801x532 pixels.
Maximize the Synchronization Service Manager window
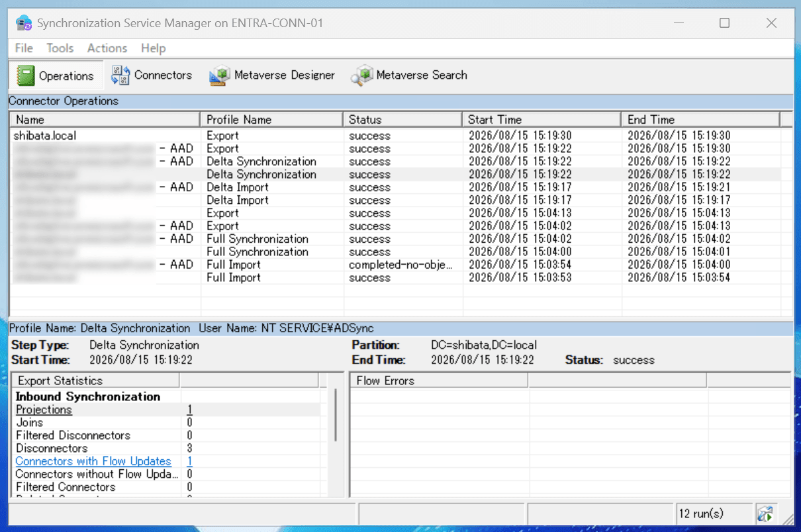pos(724,23)
